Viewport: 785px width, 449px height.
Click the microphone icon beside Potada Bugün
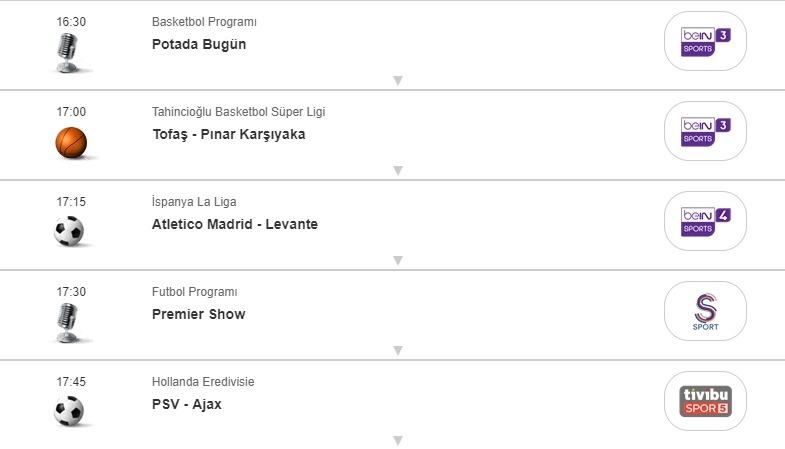(x=70, y=52)
